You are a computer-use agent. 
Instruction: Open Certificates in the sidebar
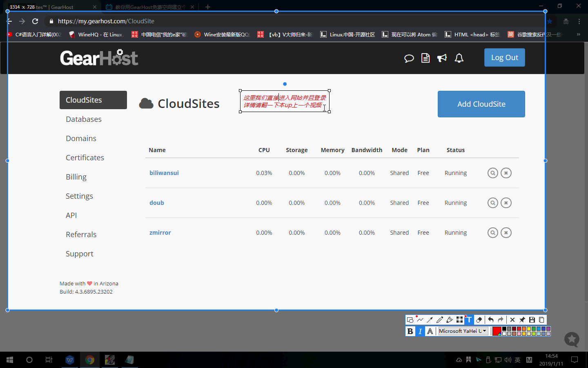click(85, 157)
